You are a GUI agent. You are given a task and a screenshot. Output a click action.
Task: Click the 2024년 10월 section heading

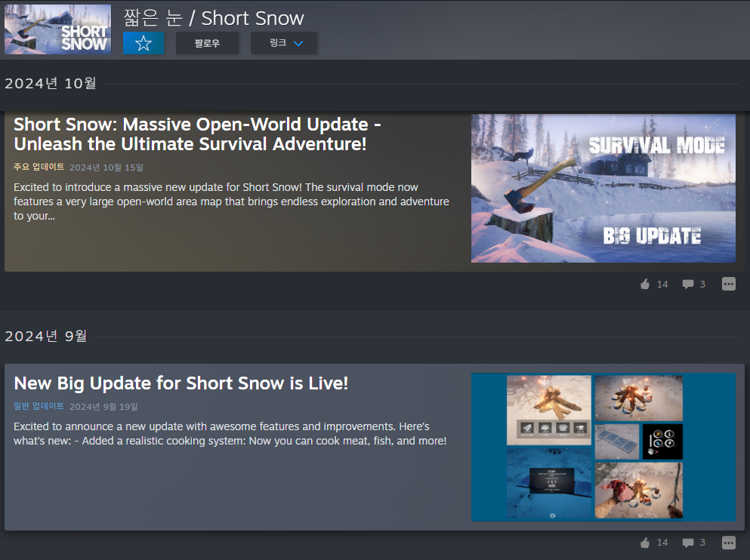(50, 83)
